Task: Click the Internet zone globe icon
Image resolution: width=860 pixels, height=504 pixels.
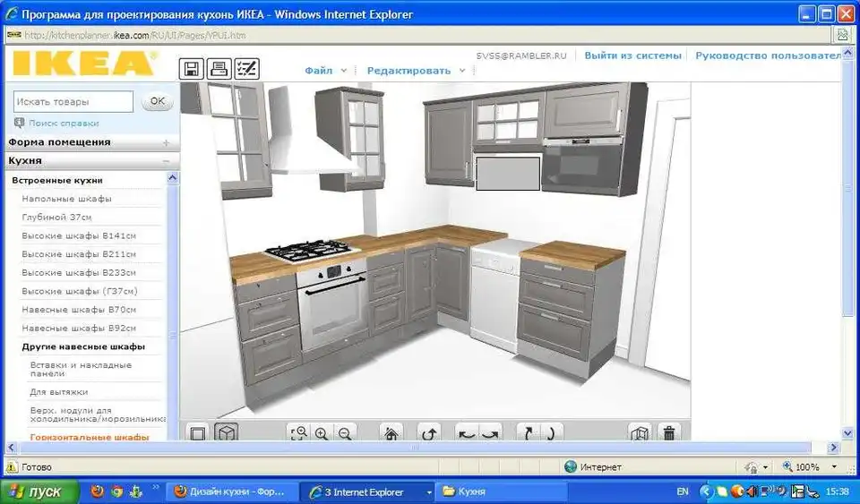Action: pyautogui.click(x=571, y=466)
